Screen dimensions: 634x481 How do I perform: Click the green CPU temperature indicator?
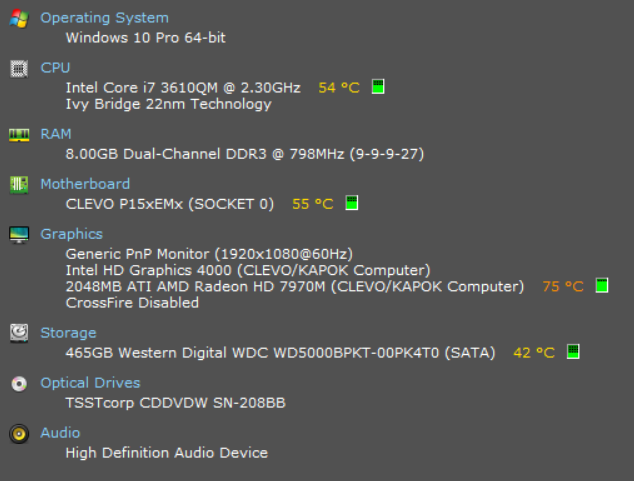tap(378, 86)
